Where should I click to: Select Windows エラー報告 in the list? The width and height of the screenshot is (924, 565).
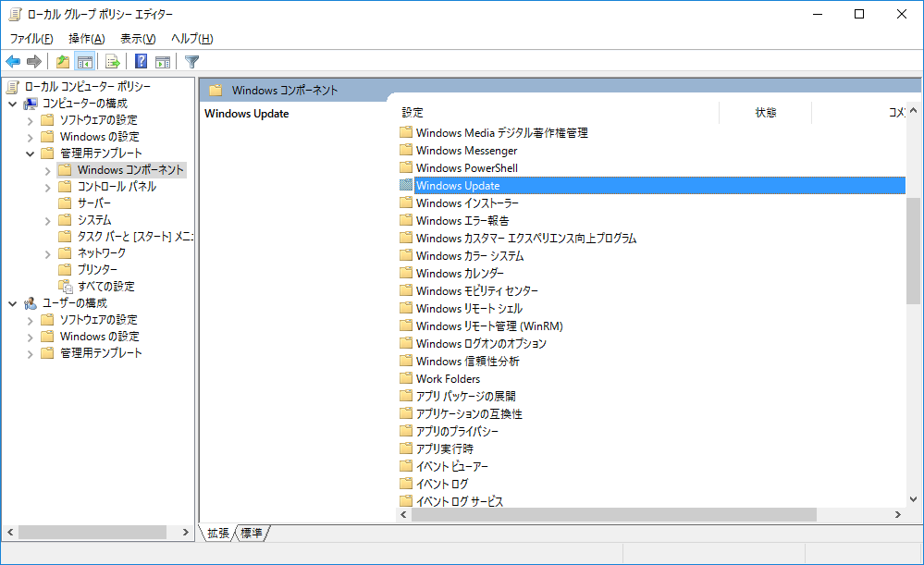coord(462,220)
